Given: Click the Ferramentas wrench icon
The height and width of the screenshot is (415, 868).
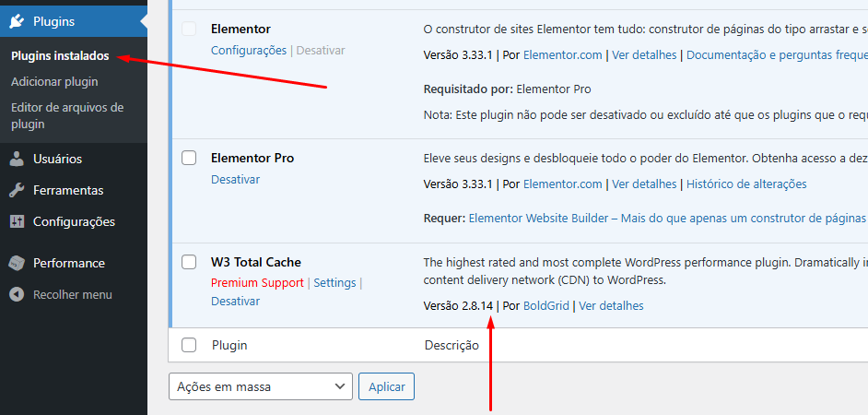Looking at the screenshot, I should [x=18, y=191].
